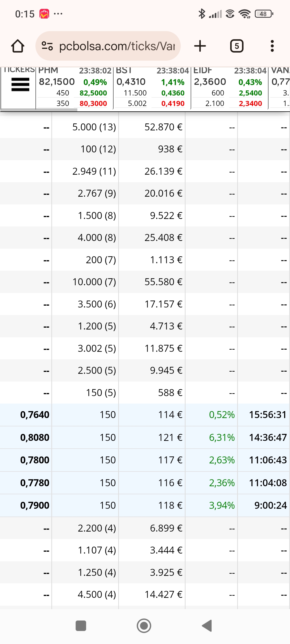This screenshot has height=644, width=290.
Task: Open the browser three-dot overflow menu
Action: coord(272,46)
